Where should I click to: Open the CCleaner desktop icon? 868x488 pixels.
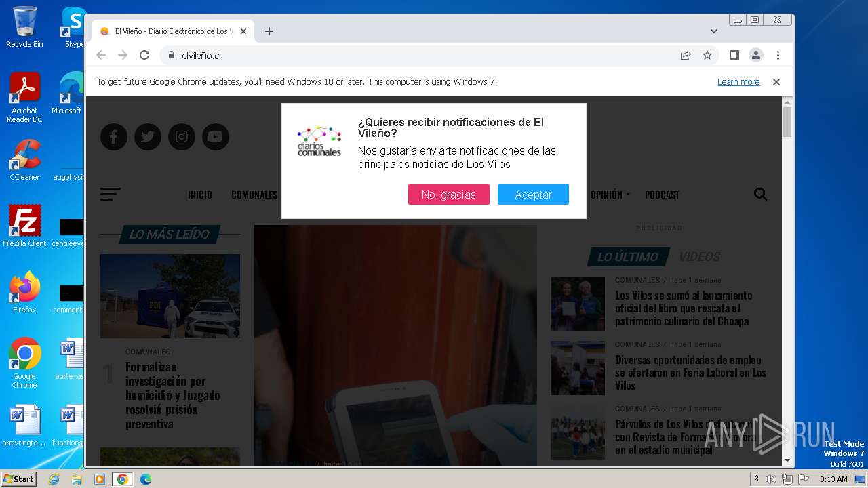pos(25,160)
